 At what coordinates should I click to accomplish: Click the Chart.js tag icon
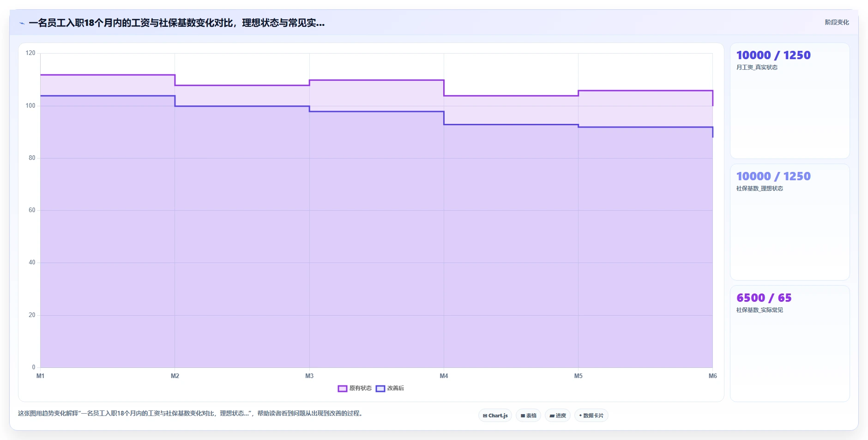pos(485,416)
